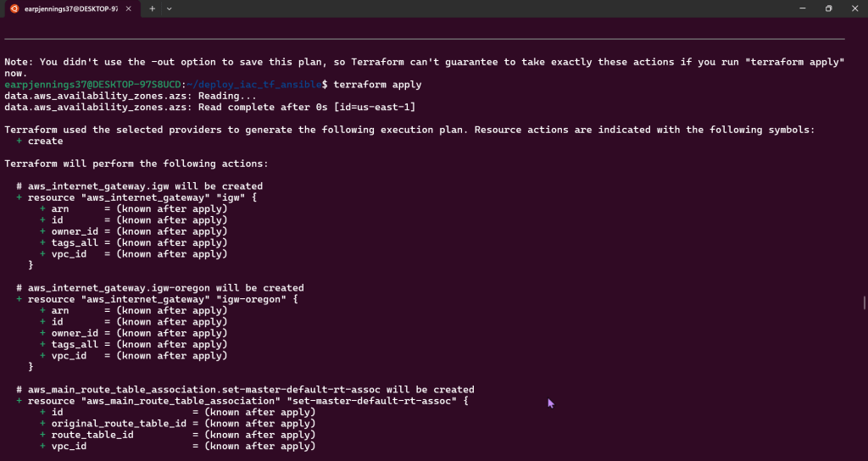Click the "terraform apply" command text
This screenshot has width=868, height=461.
(x=377, y=85)
